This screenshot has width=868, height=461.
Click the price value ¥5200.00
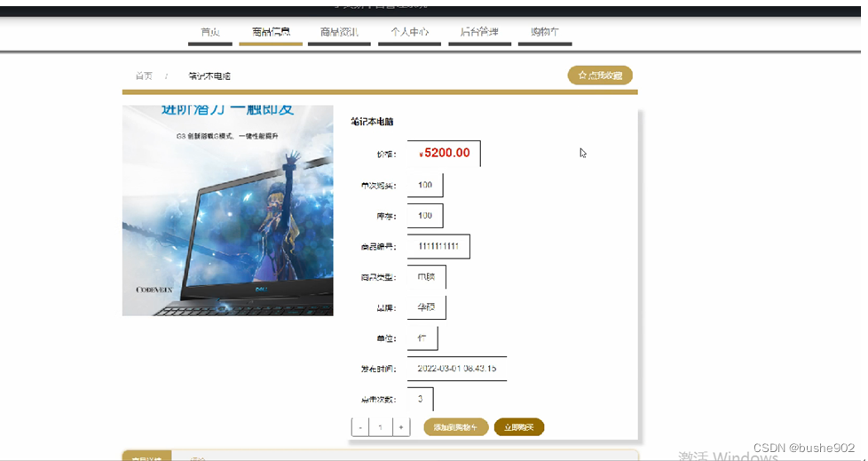coord(444,154)
